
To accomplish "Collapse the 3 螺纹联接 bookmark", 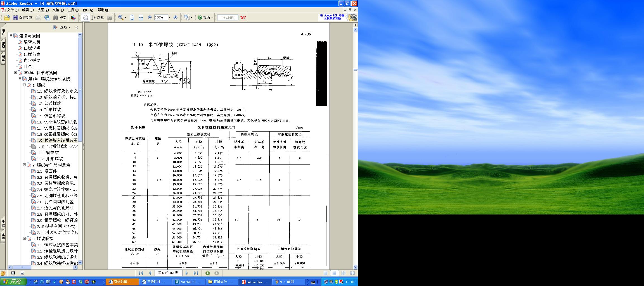I will (x=25, y=239).
